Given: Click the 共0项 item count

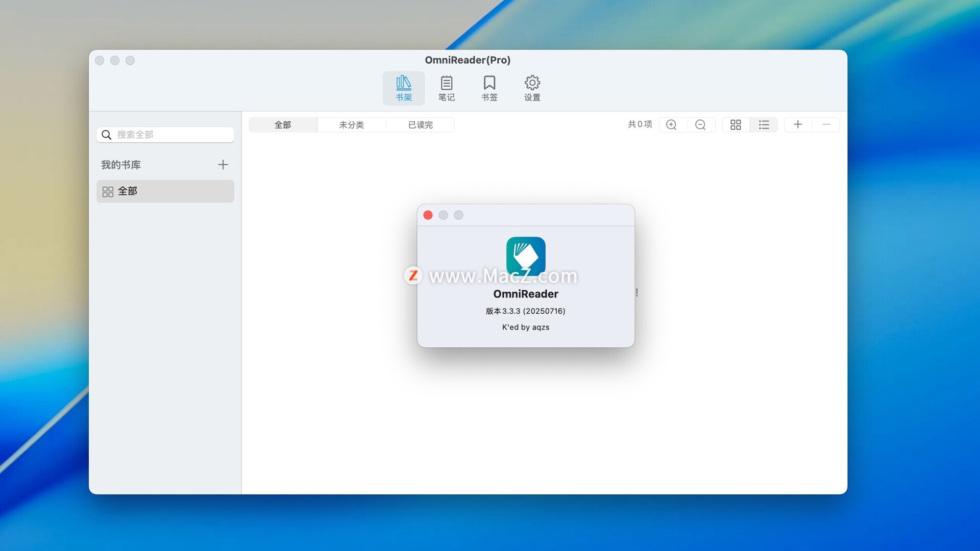Looking at the screenshot, I should click(x=640, y=124).
